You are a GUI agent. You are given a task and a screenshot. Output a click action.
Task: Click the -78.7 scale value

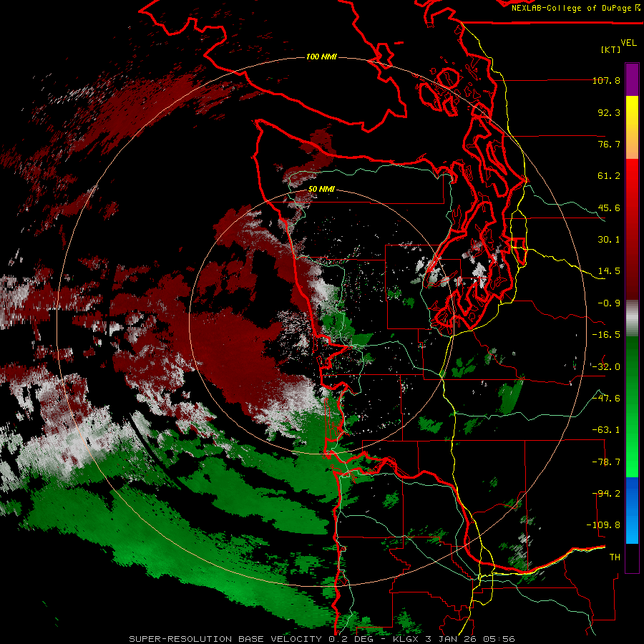tap(606, 462)
